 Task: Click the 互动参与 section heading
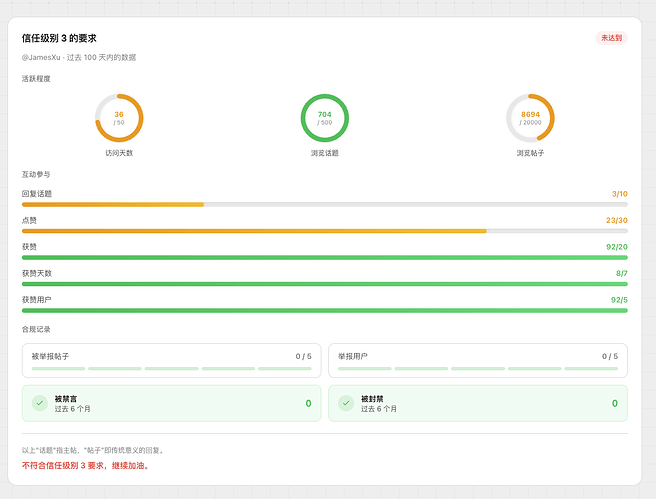pos(36,174)
